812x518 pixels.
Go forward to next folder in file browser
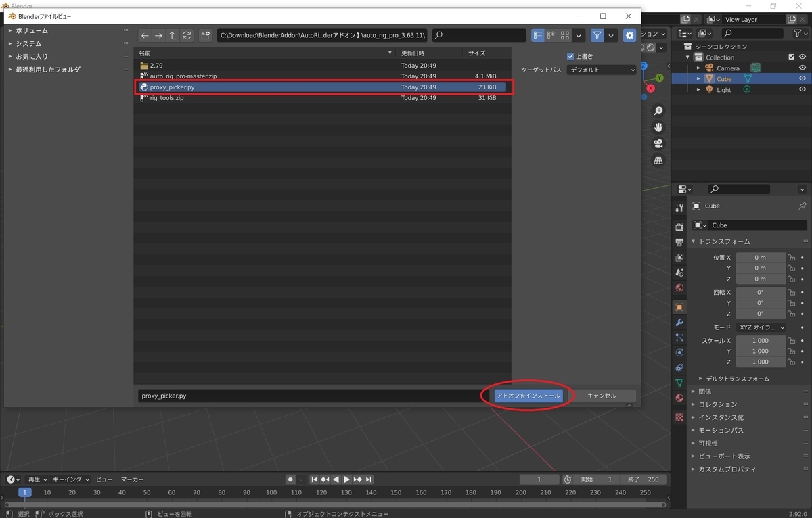[x=159, y=35]
